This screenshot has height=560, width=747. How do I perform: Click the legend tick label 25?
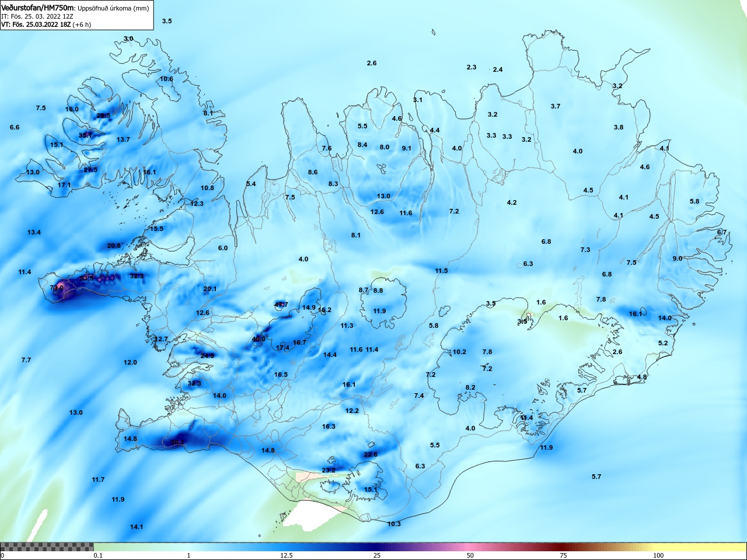377,555
